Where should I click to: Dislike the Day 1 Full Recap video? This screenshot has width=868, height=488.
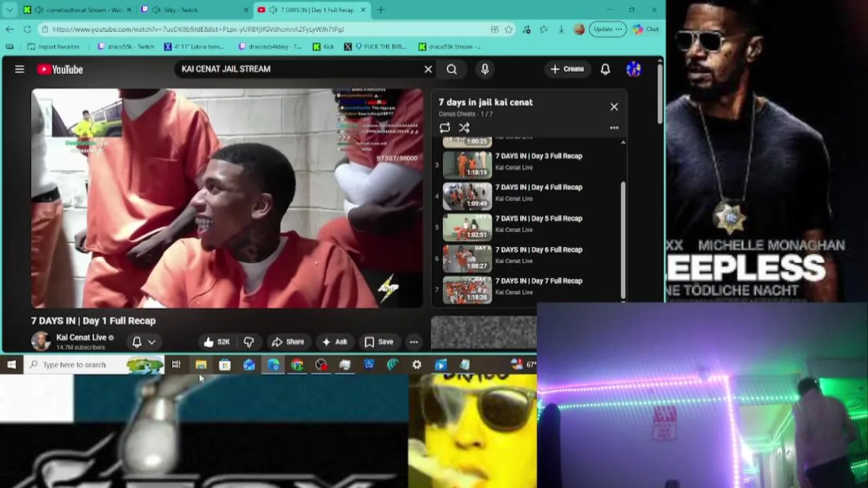point(249,342)
